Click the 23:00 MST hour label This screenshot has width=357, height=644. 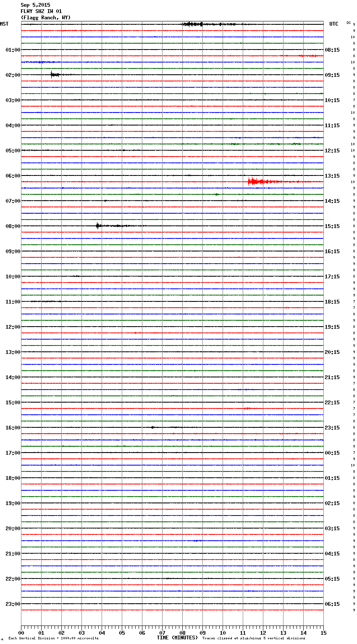point(13,604)
